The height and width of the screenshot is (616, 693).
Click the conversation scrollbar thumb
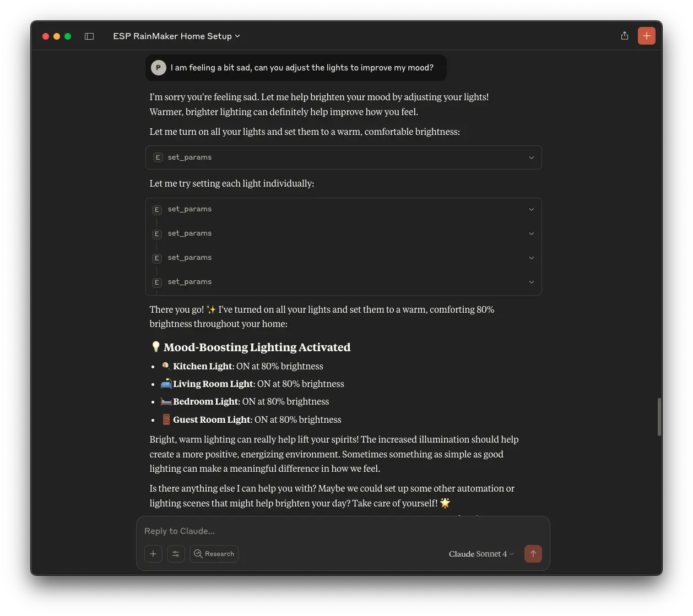click(659, 417)
